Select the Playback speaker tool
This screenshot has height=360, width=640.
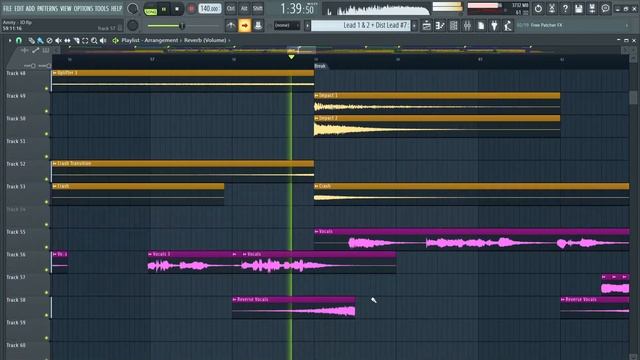click(103, 40)
